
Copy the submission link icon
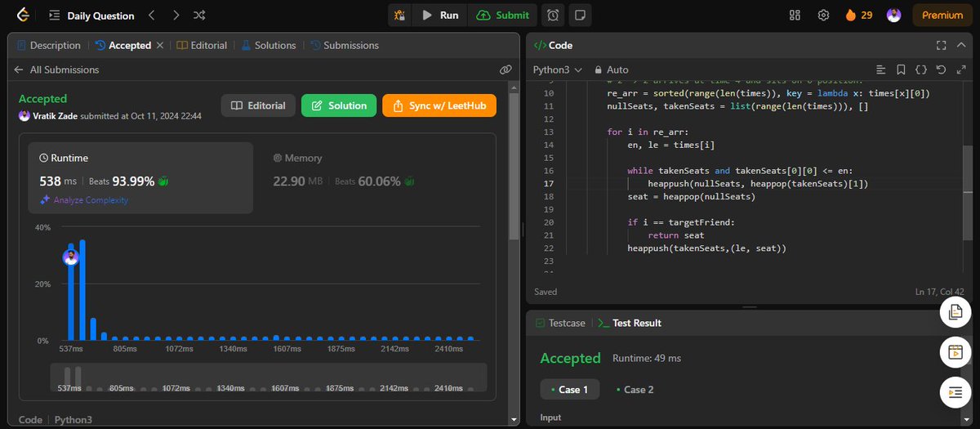point(506,70)
